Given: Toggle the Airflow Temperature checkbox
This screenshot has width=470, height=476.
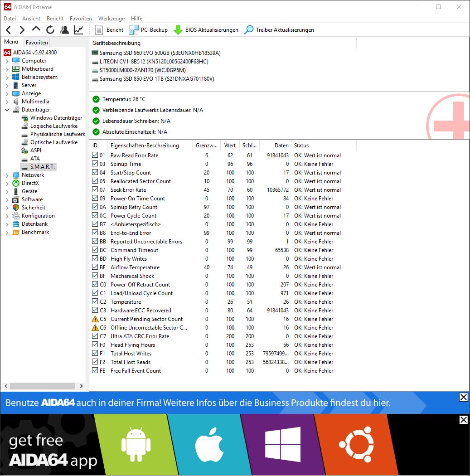Looking at the screenshot, I should tap(95, 267).
